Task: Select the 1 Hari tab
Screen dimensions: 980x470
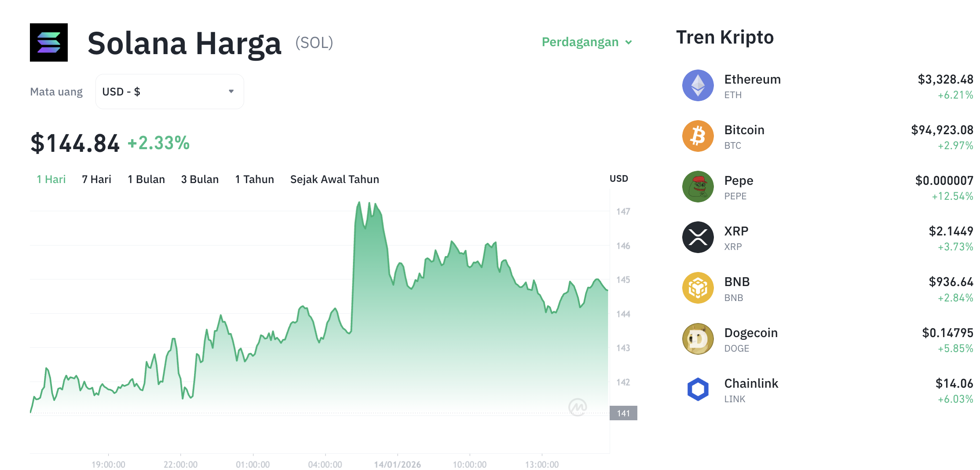Action: pyautogui.click(x=51, y=179)
